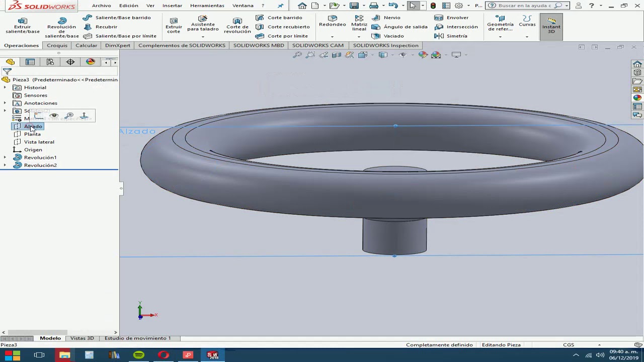Screen dimensions: 644x362
Task: Click the Zoom to fit icon
Action: click(297, 55)
